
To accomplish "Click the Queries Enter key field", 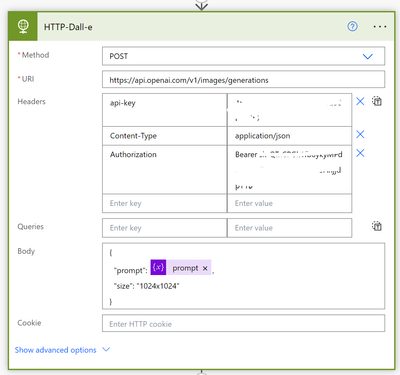I will pos(164,228).
